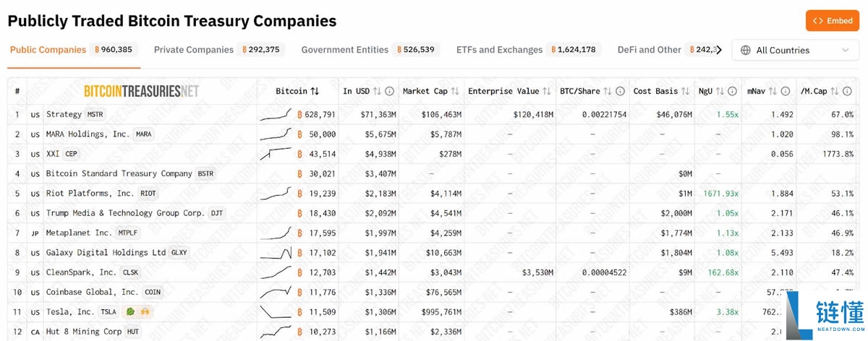This screenshot has height=341, width=868.
Task: Click the BitcoinTreasuries.net logo
Action: pos(141,92)
